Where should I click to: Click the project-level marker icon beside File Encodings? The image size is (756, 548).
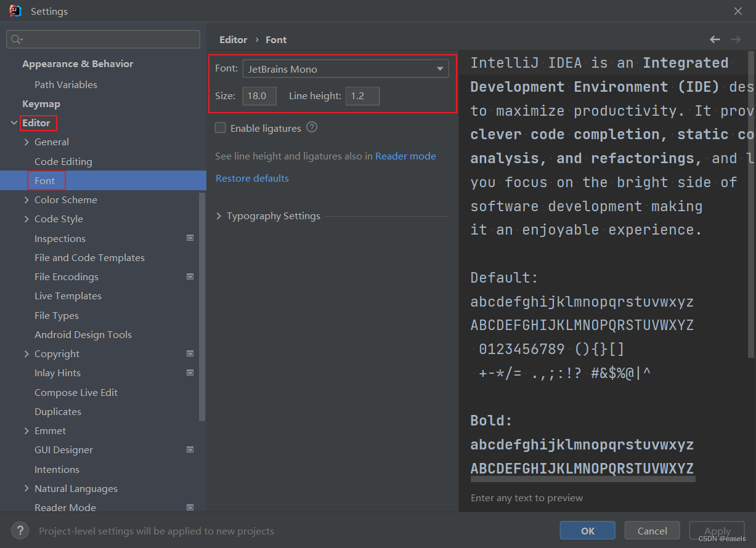(x=190, y=276)
